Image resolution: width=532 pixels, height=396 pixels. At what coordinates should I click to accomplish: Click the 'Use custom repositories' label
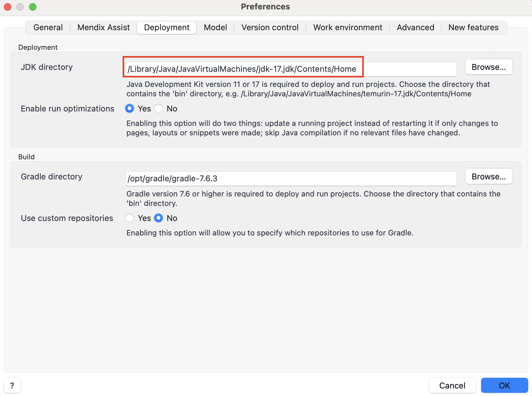point(67,218)
